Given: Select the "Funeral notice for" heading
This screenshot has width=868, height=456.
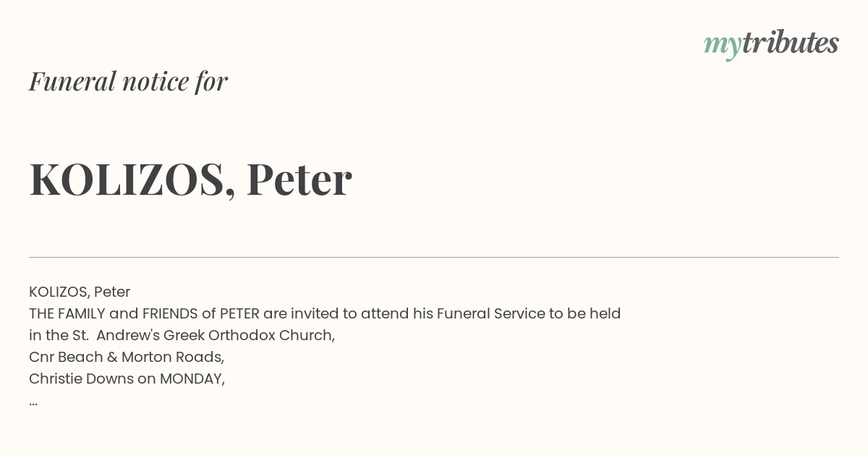Looking at the screenshot, I should click(x=128, y=81).
